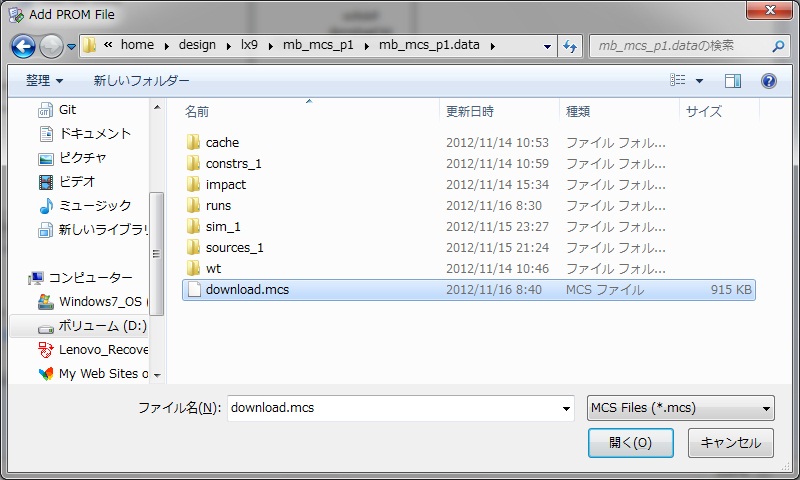Click the search magnifier icon

click(778, 46)
